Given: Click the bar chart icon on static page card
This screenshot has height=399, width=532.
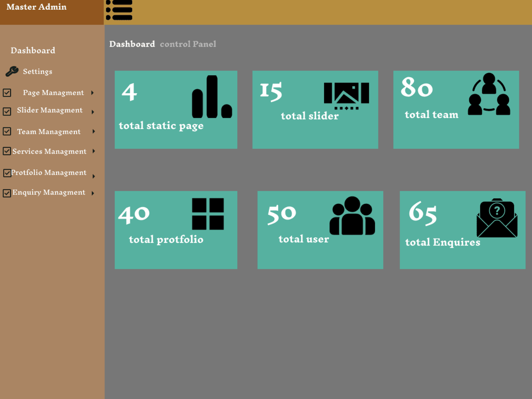Looking at the screenshot, I should click(x=212, y=96).
